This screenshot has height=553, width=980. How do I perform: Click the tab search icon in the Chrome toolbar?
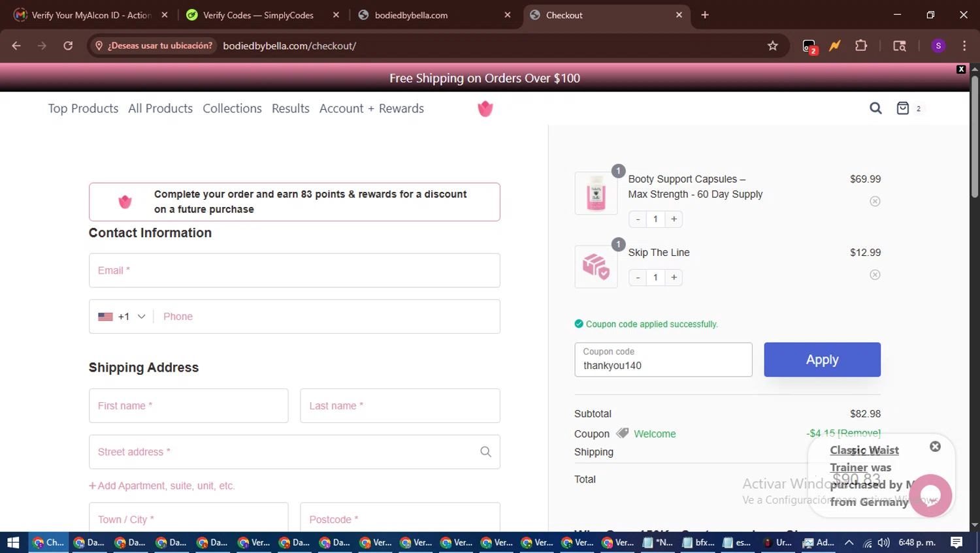900,46
